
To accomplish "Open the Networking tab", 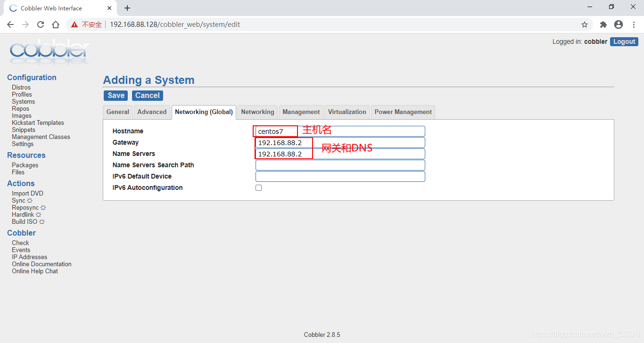I will point(257,112).
